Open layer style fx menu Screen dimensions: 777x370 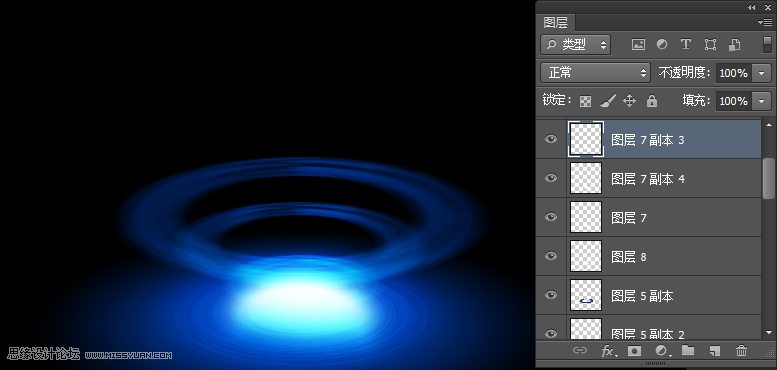point(609,351)
